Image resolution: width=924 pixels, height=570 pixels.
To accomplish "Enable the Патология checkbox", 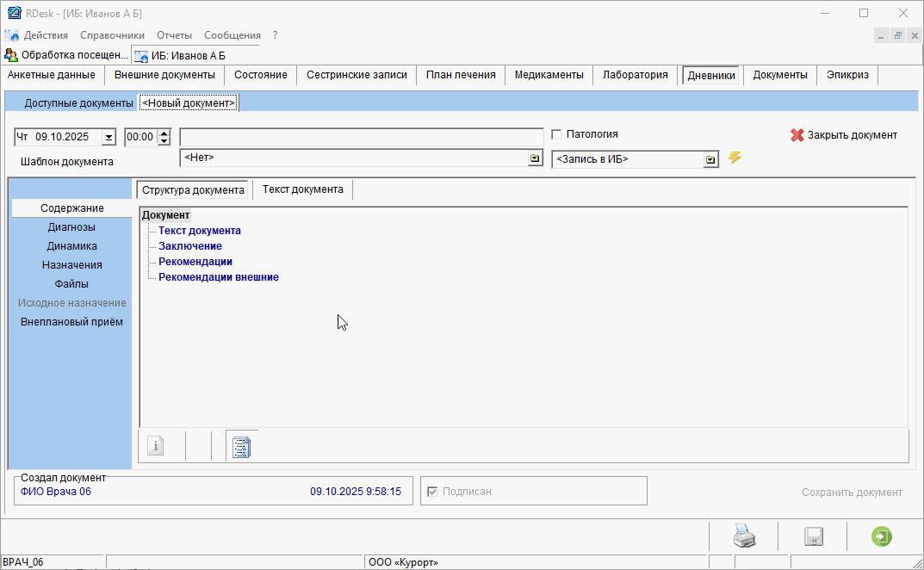I will (x=556, y=134).
